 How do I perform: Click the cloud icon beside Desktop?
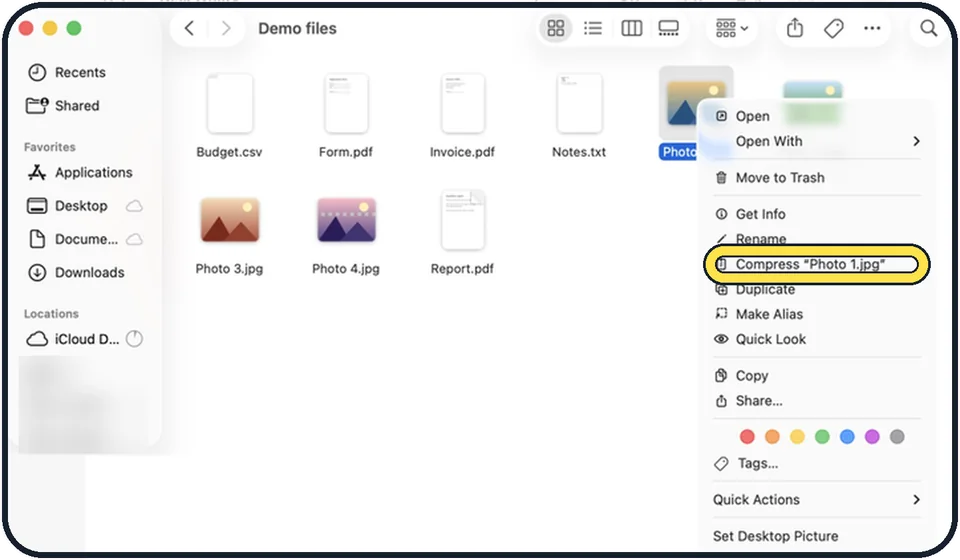(134, 206)
